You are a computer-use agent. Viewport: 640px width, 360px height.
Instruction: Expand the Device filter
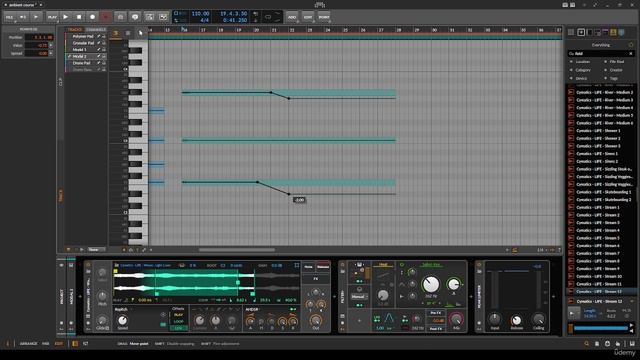pos(581,78)
